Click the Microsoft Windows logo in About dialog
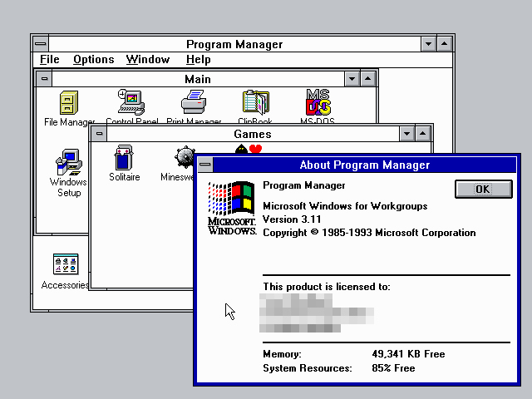The width and height of the screenshot is (532, 399). pyautogui.click(x=231, y=208)
